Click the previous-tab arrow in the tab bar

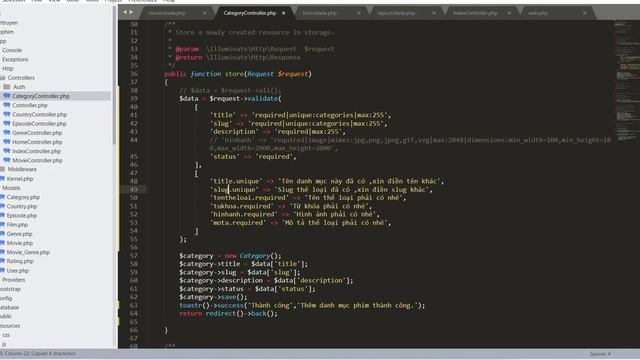point(125,12)
